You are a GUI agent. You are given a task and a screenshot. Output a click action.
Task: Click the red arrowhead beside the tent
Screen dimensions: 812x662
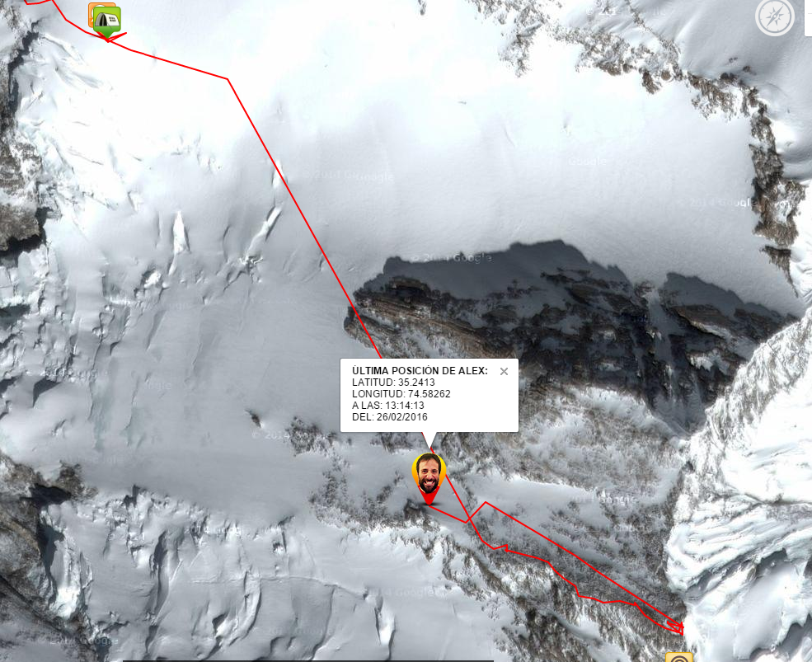[x=117, y=37]
